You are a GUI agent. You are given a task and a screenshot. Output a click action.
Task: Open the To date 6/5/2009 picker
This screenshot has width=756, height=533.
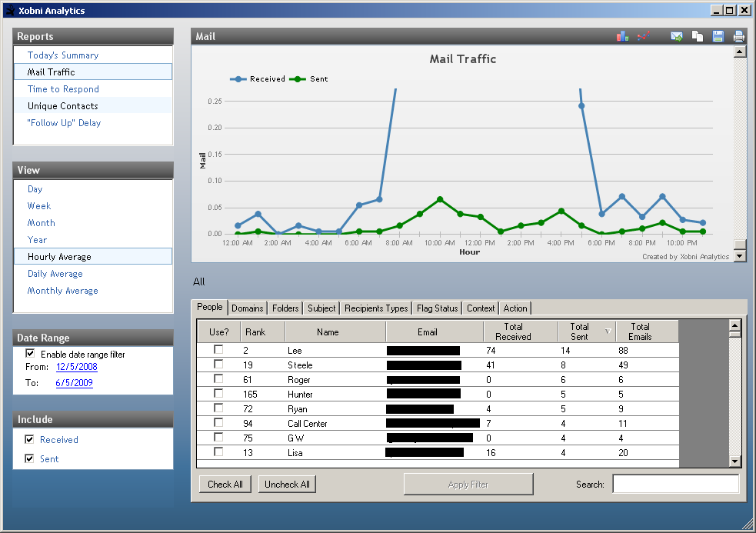pos(74,382)
